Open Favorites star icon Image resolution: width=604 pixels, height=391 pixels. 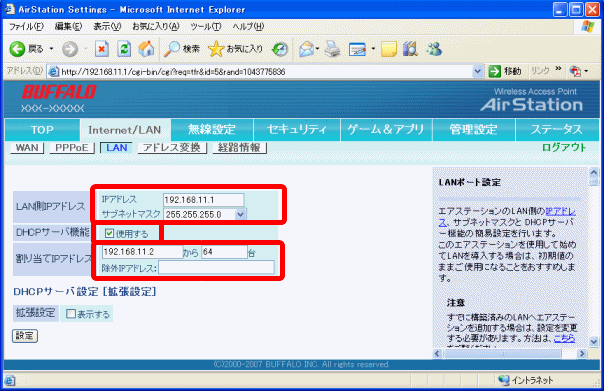point(216,49)
